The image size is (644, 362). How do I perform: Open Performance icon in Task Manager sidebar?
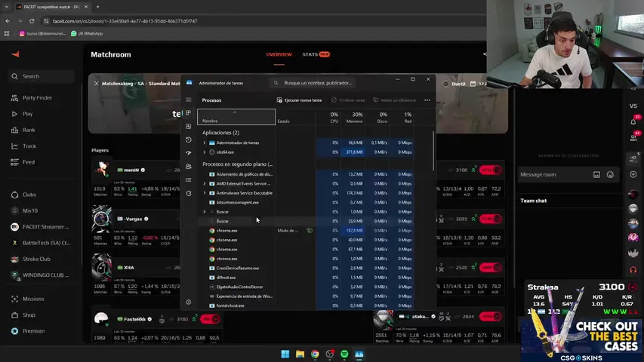pyautogui.click(x=189, y=127)
